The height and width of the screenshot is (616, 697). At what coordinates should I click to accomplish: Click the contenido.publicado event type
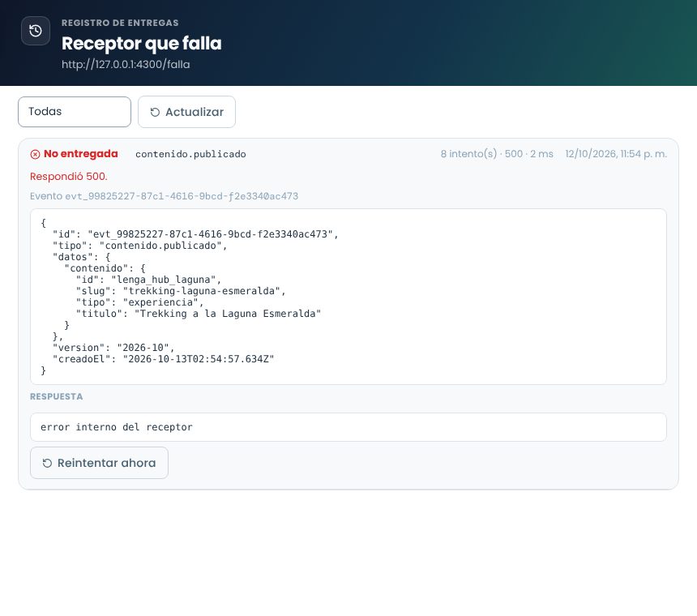point(190,154)
